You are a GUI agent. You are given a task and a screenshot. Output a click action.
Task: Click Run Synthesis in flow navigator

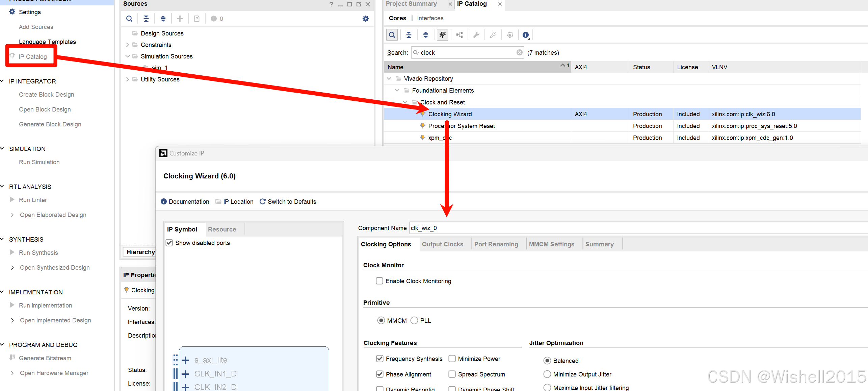(x=38, y=252)
